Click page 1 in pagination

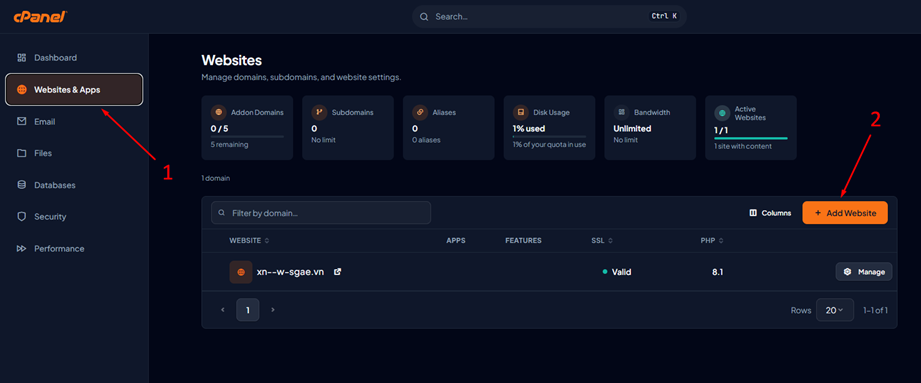tap(248, 310)
